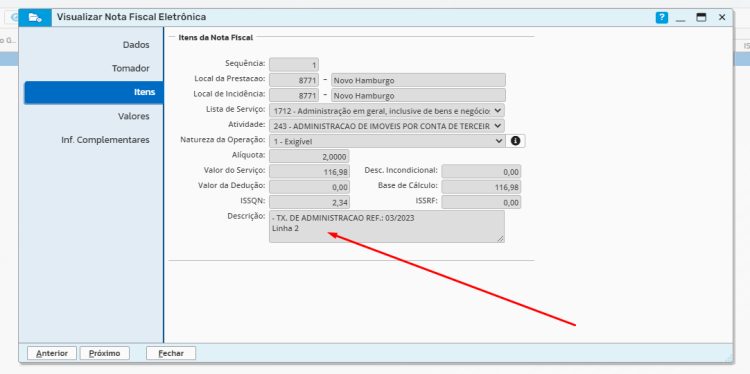
Task: Maximize the Visualizar Nota Fiscal window
Action: (x=701, y=18)
